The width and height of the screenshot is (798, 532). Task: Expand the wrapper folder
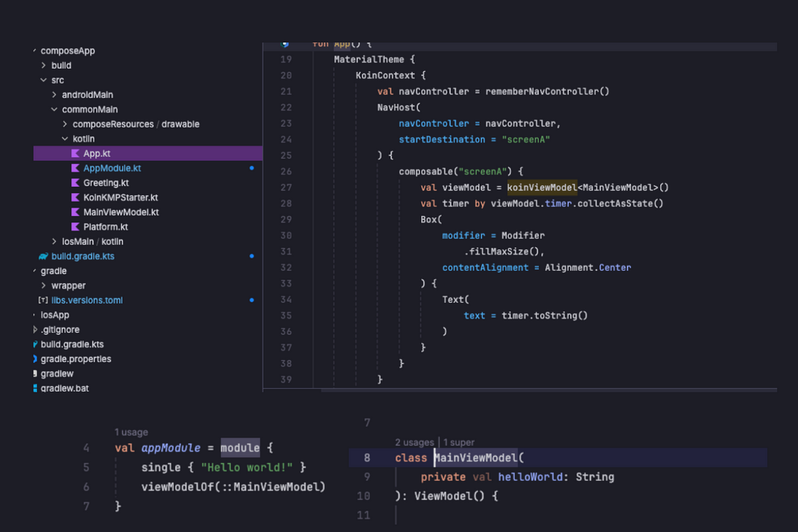point(43,285)
